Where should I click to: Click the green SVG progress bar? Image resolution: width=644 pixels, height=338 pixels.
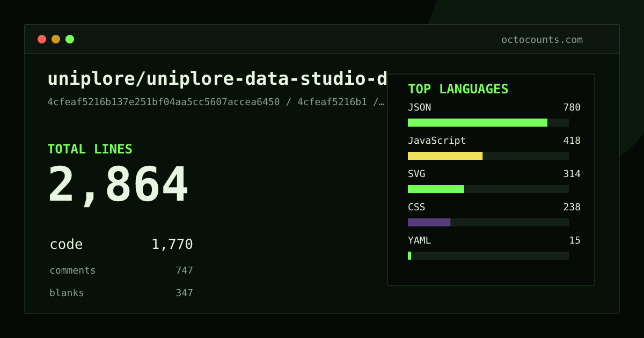click(436, 189)
